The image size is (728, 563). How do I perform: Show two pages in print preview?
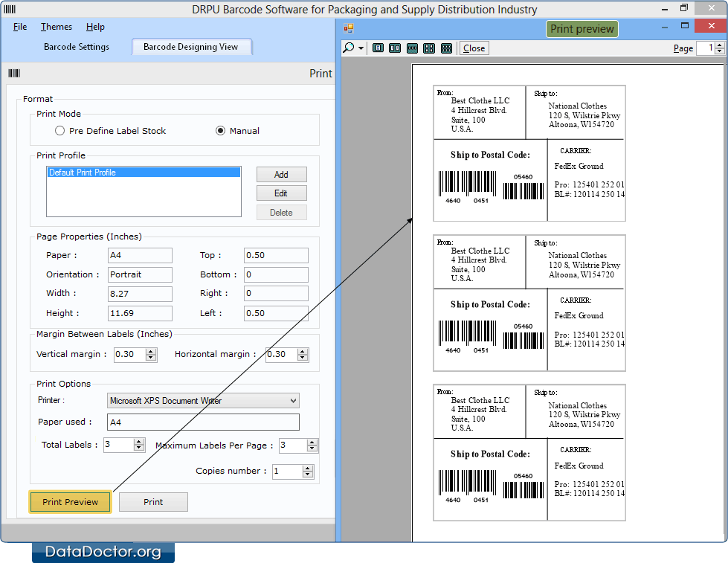pos(395,48)
